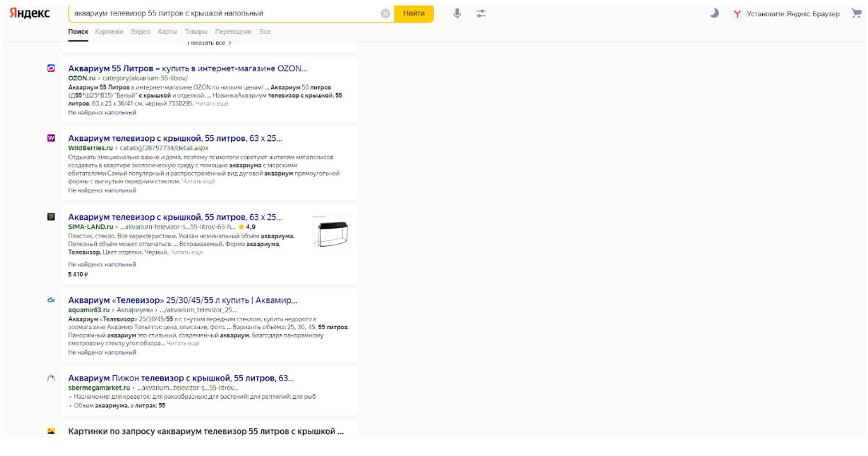Click the OZON favicon
Viewport: 868px width, 456px height.
(x=51, y=68)
